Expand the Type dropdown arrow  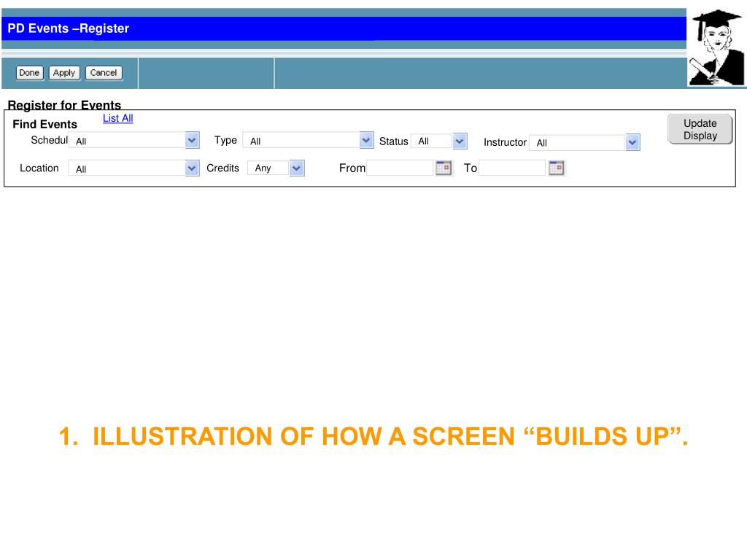point(366,141)
